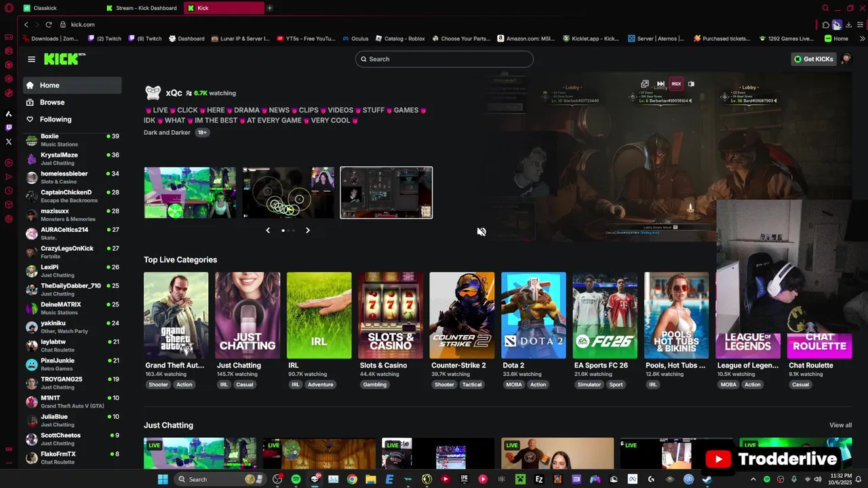
Task: Open Just Chatting category card
Action: point(248,315)
